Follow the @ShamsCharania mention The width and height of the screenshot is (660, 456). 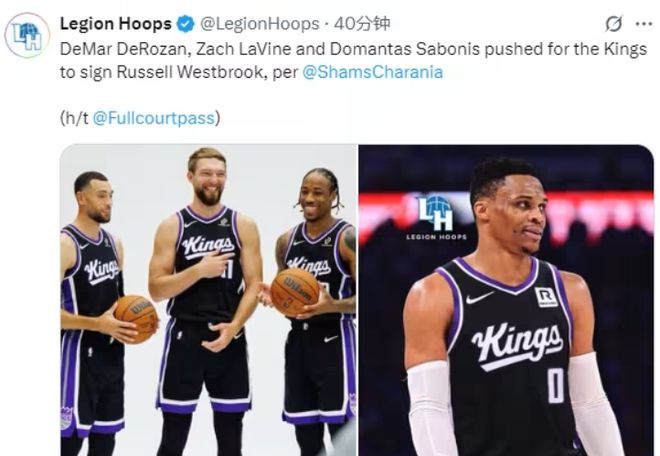click(x=373, y=72)
